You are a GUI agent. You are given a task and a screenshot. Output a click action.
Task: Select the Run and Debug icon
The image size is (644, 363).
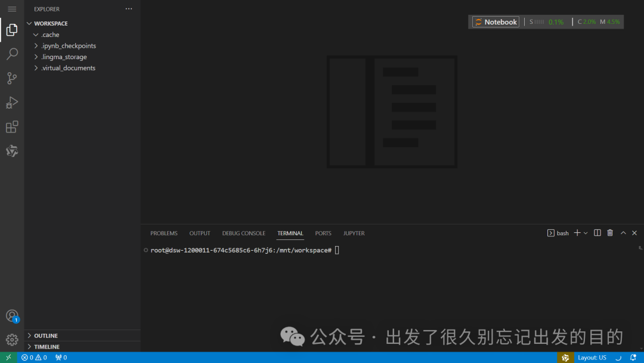pos(12,102)
